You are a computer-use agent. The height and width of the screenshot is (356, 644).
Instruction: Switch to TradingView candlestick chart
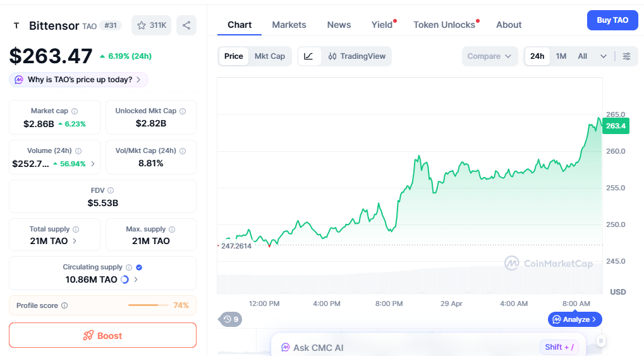pos(356,56)
